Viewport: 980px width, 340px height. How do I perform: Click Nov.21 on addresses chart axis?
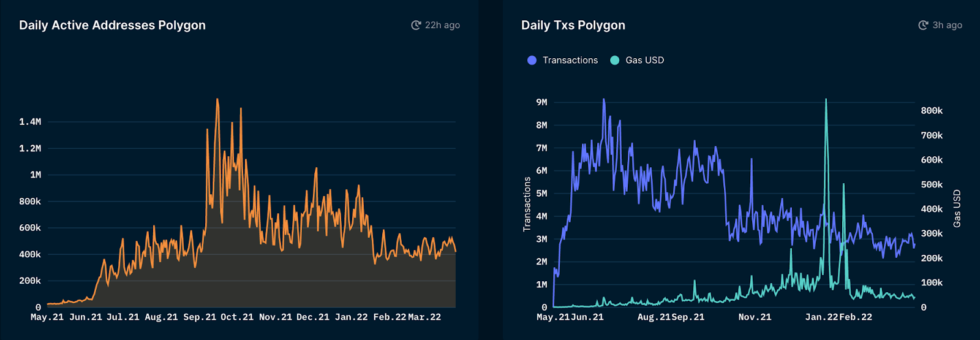click(276, 317)
